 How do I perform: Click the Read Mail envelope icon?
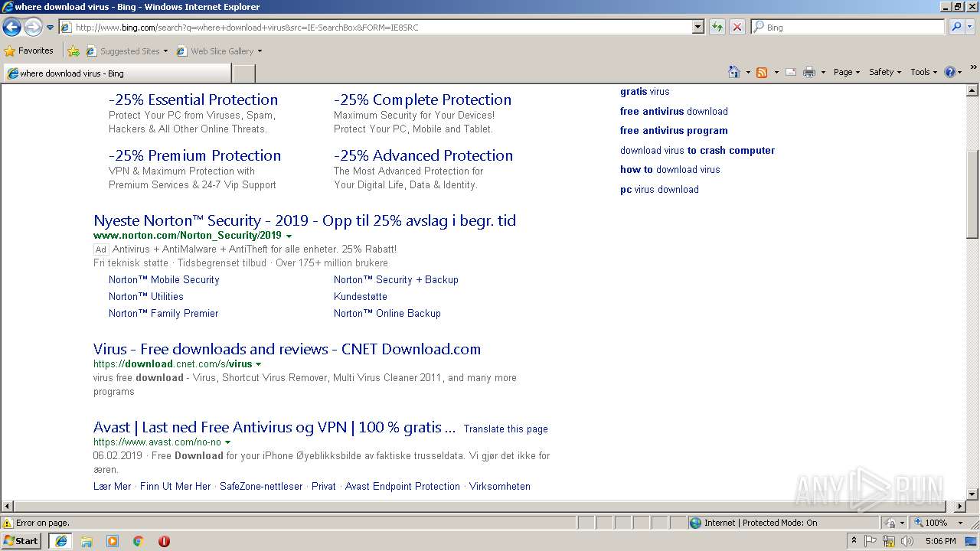(791, 72)
